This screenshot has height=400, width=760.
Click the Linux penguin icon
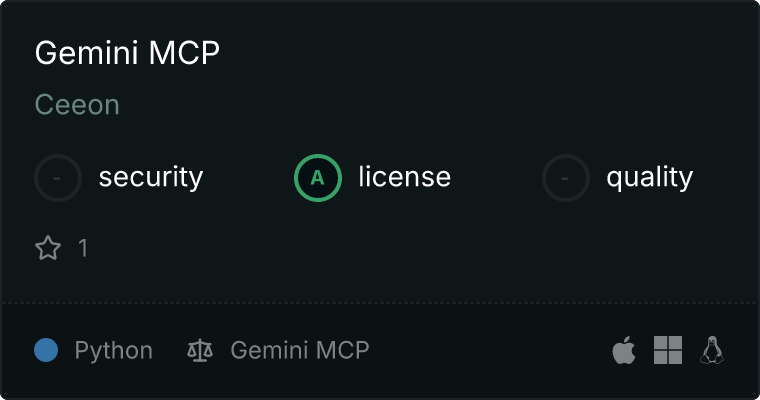(712, 350)
